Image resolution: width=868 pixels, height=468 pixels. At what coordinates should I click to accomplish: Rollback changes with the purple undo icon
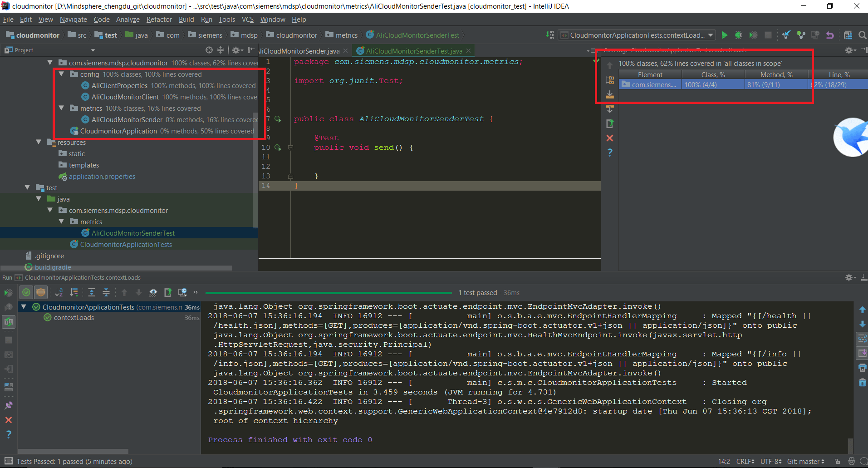(830, 35)
